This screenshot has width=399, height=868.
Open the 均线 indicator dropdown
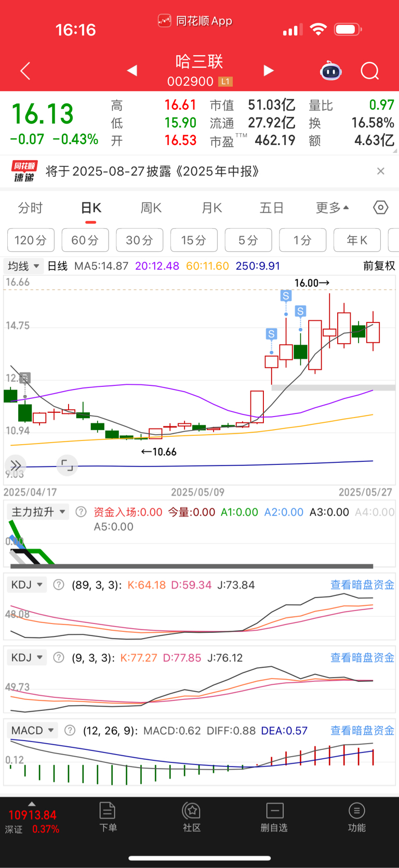(x=23, y=266)
